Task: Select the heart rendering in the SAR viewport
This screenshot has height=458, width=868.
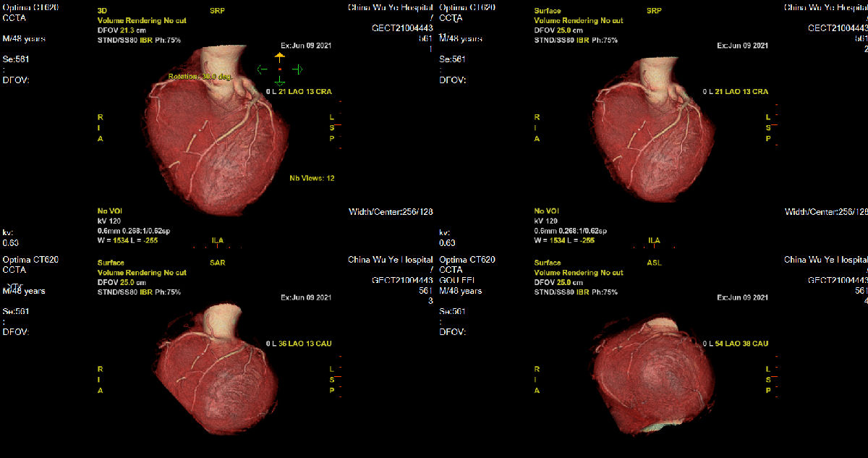Action: (218, 369)
